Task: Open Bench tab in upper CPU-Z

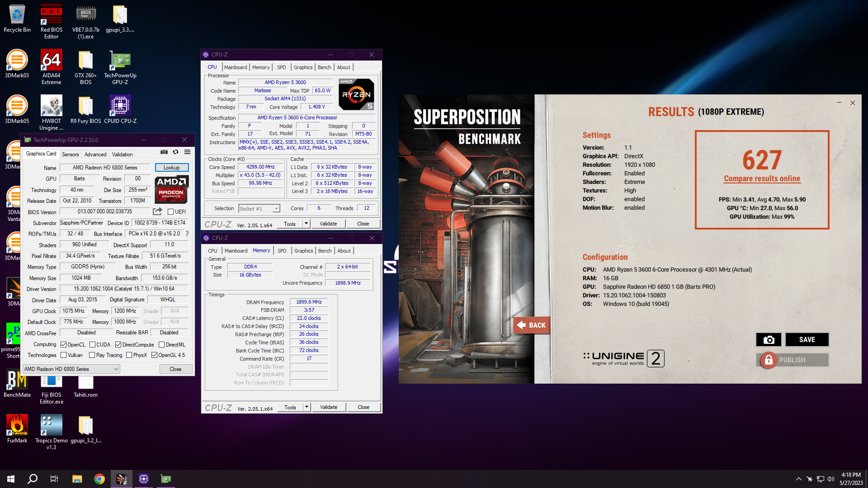Action: coord(325,67)
